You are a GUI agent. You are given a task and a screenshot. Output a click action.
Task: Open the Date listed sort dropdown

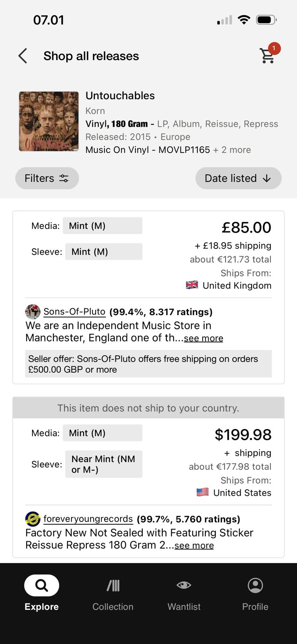238,178
